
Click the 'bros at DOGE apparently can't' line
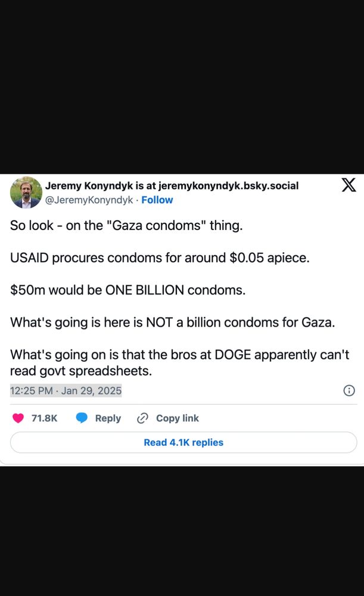pyautogui.click(x=179, y=355)
